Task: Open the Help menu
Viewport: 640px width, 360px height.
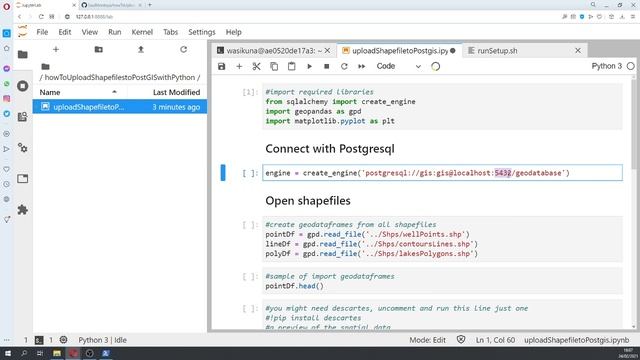Action: 233,32
